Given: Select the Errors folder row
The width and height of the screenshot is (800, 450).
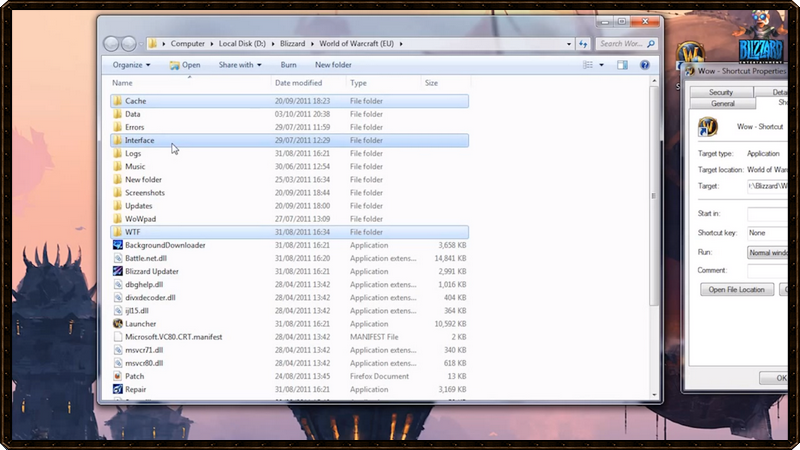Looking at the screenshot, I should [x=289, y=127].
